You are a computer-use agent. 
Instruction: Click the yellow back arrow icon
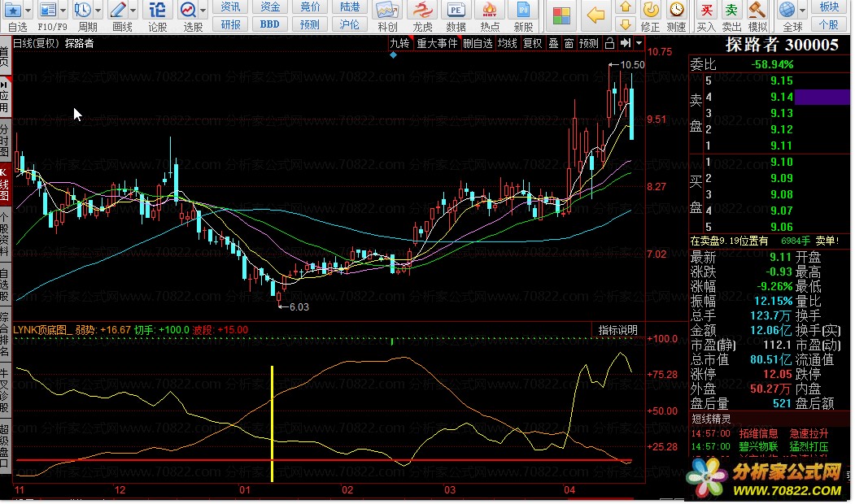[x=596, y=15]
